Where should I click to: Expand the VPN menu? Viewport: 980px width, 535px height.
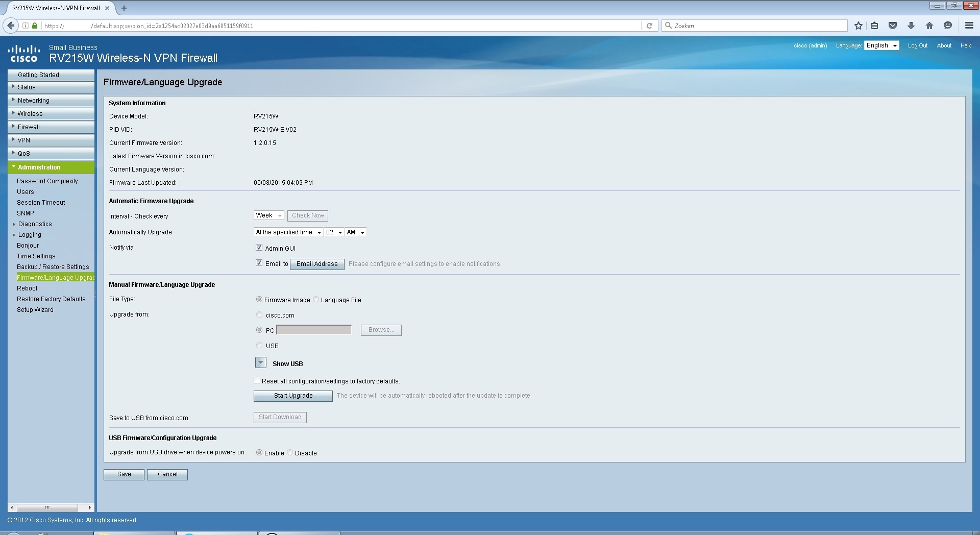pos(51,140)
